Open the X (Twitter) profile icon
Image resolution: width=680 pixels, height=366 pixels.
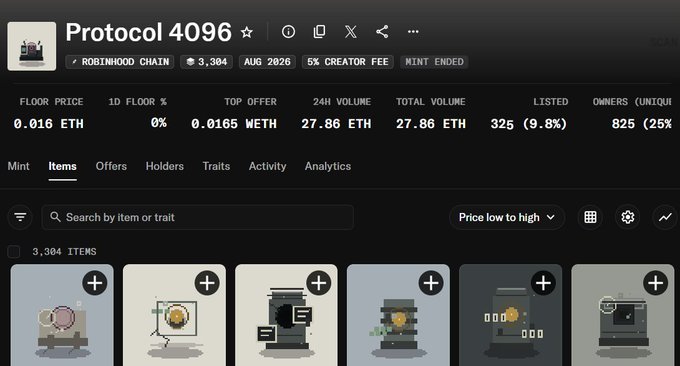[x=351, y=32]
